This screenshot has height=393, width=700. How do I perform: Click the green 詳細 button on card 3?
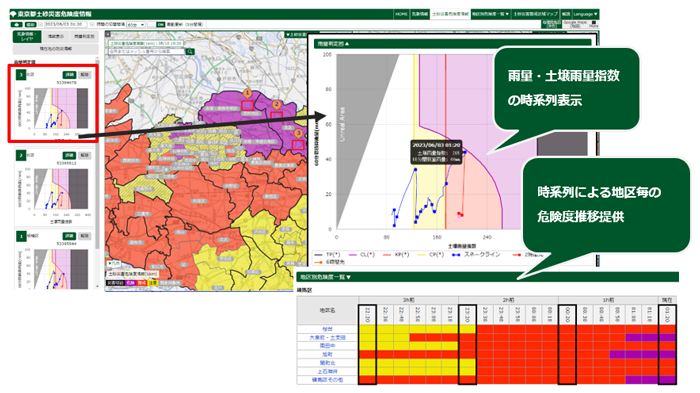(x=69, y=75)
